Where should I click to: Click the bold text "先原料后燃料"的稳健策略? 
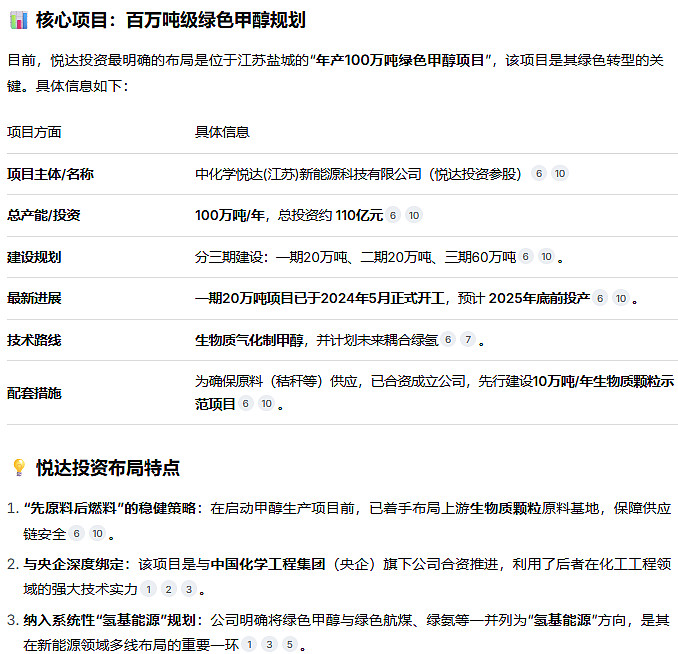pos(110,508)
